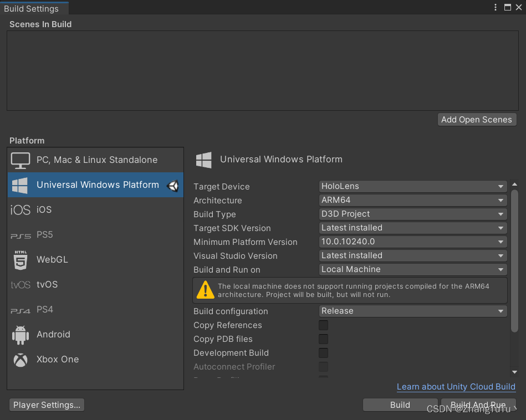Open the Unity Cloud Build link

coord(456,386)
